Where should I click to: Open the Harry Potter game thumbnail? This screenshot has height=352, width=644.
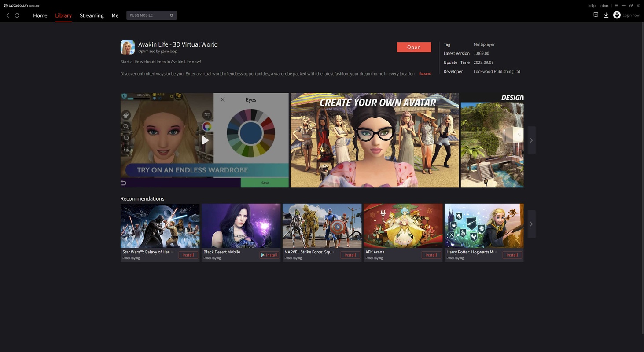point(484,226)
